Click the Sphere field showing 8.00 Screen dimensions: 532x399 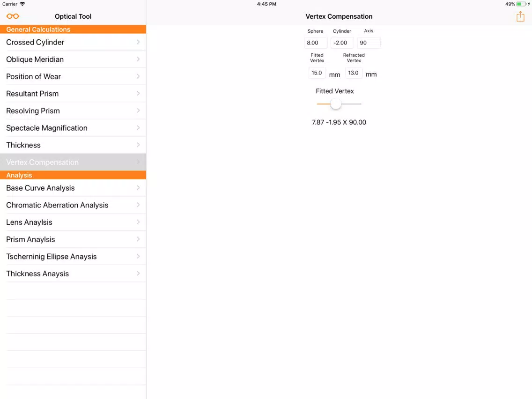(316, 43)
